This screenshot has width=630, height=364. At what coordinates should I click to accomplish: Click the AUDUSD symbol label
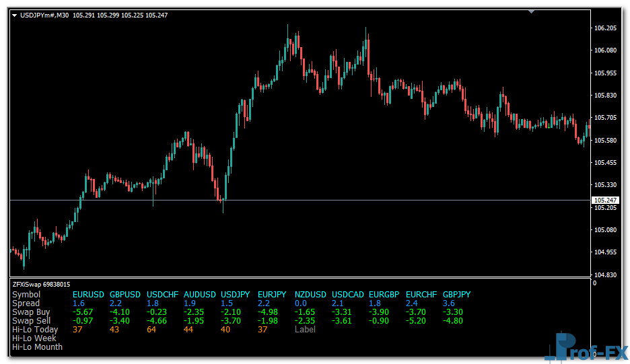200,295
